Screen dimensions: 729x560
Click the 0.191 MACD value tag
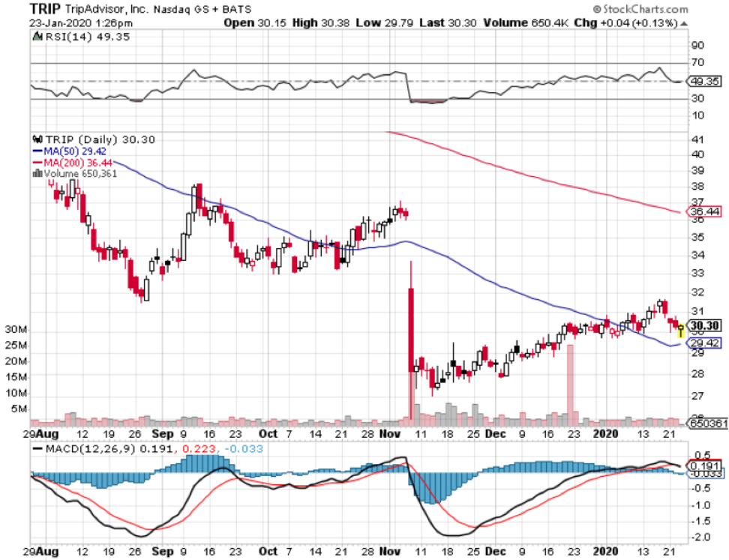coord(705,466)
